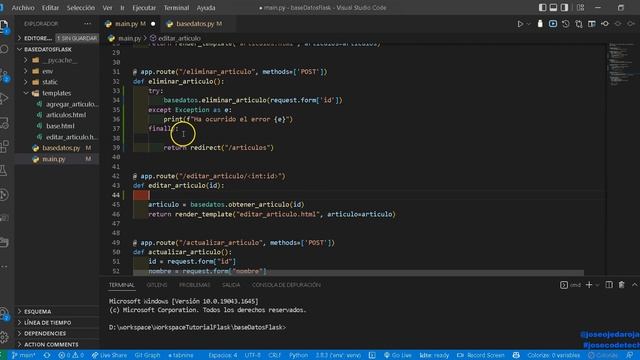
Task: Switch to the Problemas panel tab
Action: point(195,285)
